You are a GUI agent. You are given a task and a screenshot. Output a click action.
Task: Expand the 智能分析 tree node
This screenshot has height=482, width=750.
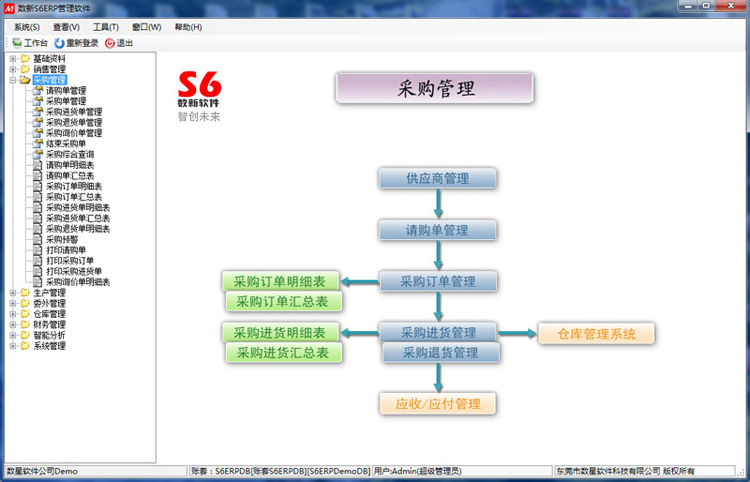click(13, 335)
